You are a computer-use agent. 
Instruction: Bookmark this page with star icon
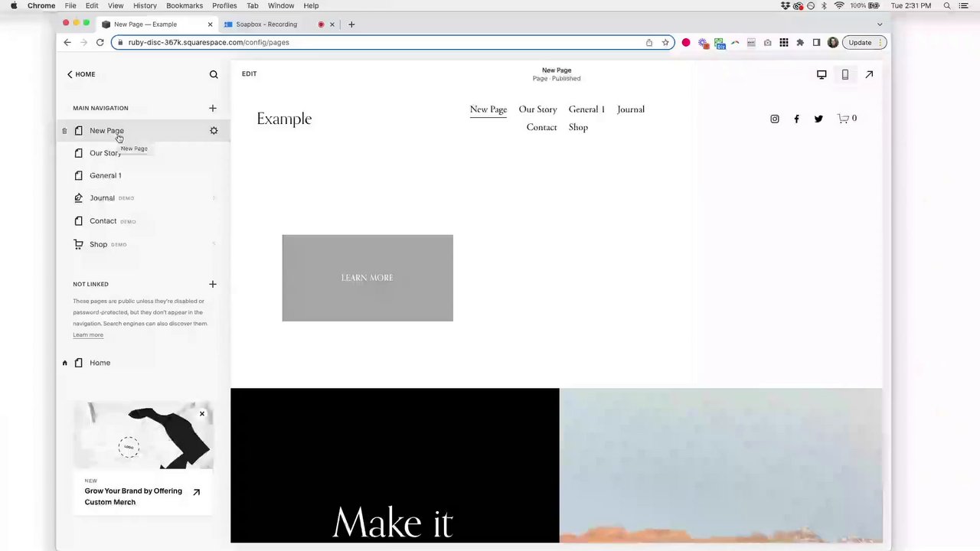point(665,42)
